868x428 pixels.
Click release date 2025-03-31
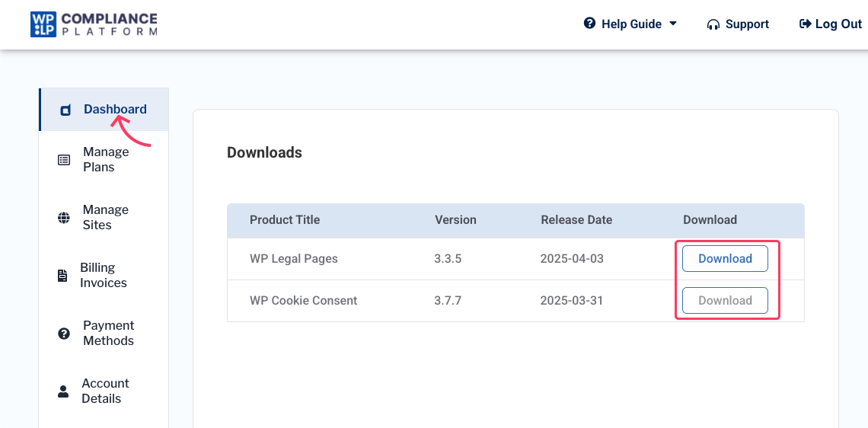pos(571,301)
